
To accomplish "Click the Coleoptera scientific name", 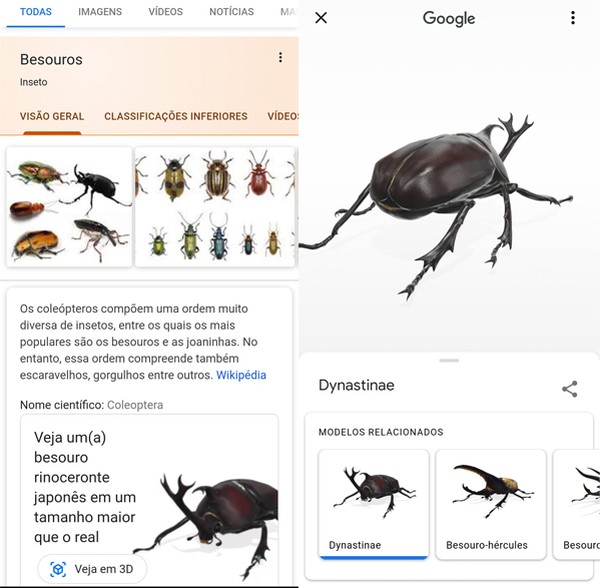I will tap(135, 405).
